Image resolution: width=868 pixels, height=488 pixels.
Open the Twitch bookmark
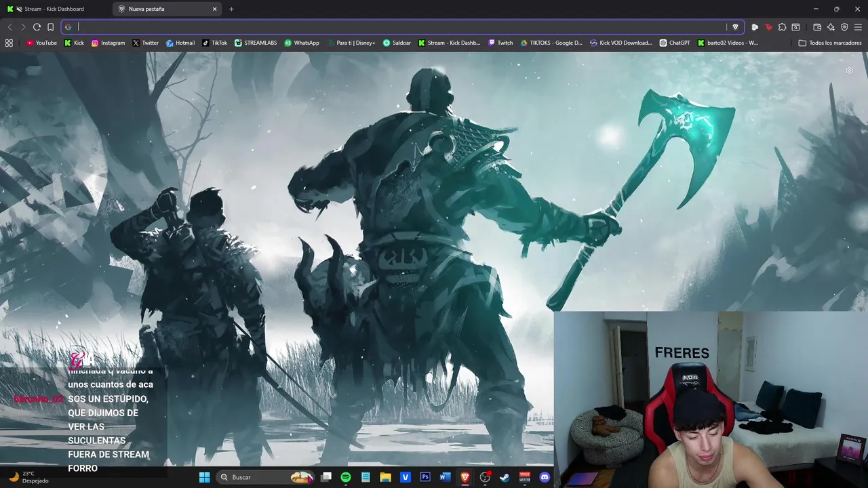click(500, 43)
